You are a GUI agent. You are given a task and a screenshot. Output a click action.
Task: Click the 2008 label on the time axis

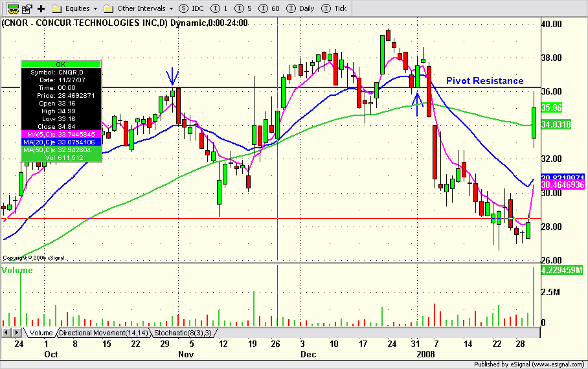pos(425,354)
